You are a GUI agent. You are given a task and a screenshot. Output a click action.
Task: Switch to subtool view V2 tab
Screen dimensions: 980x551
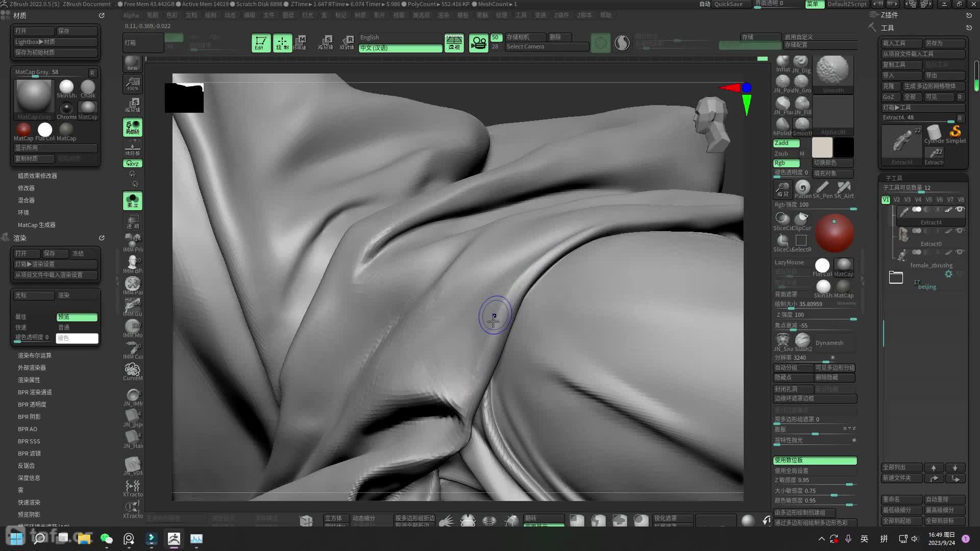(897, 200)
